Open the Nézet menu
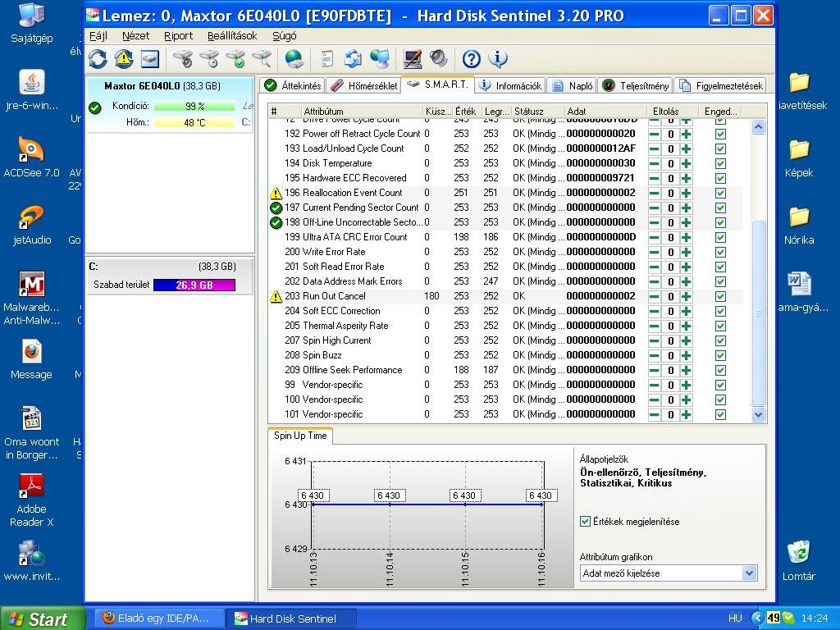This screenshot has width=840, height=630. tap(135, 36)
